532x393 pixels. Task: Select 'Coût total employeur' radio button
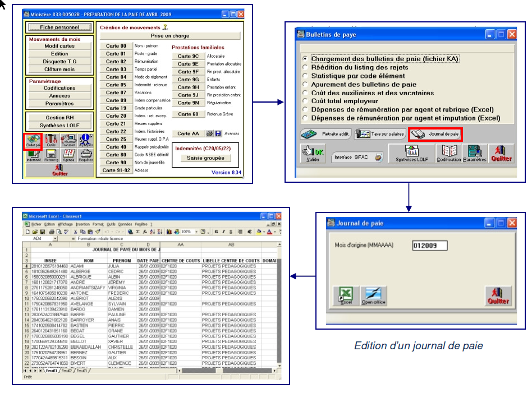click(x=305, y=101)
